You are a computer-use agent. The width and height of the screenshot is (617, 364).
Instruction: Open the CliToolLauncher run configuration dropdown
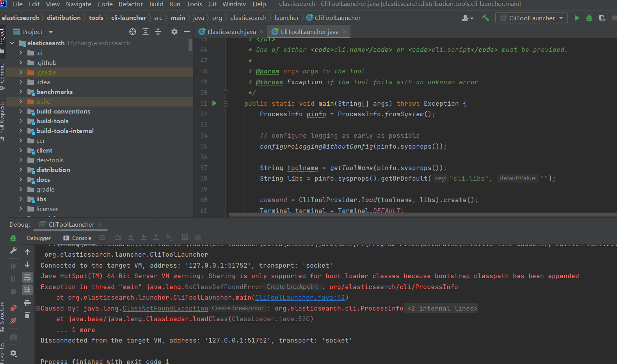pyautogui.click(x=532, y=18)
